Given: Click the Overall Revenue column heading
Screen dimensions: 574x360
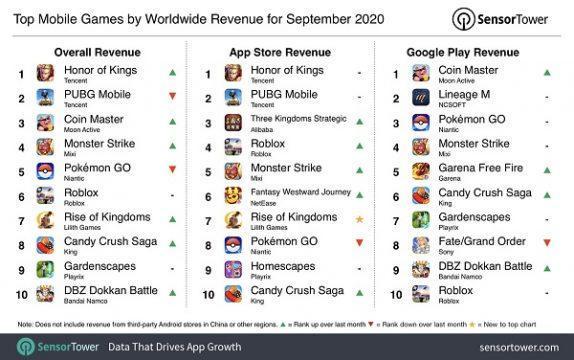Looking at the screenshot, I should [x=97, y=52].
